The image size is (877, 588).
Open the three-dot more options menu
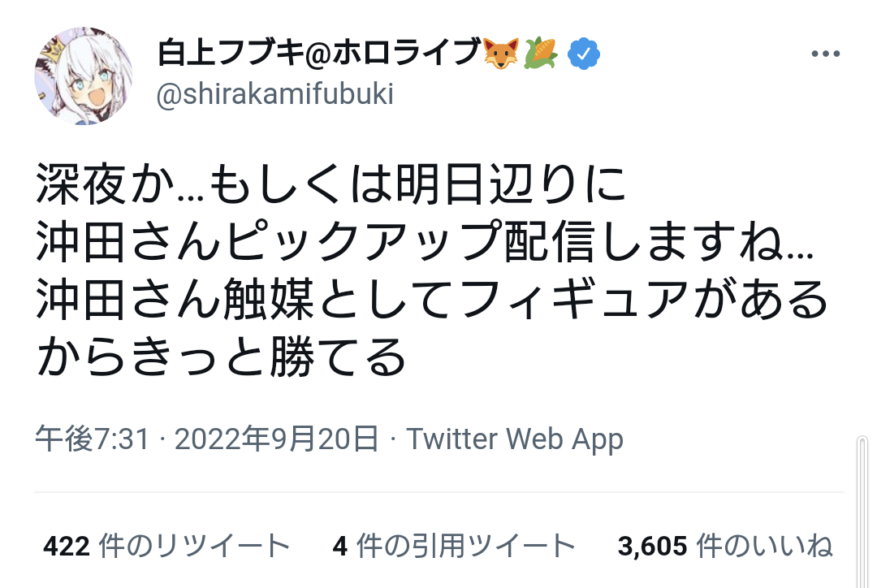[826, 55]
